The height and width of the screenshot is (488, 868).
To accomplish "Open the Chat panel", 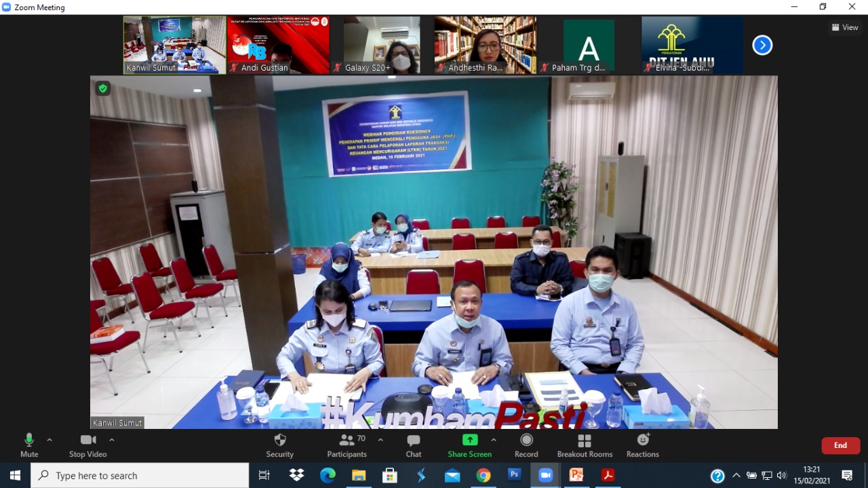I will click(x=413, y=445).
